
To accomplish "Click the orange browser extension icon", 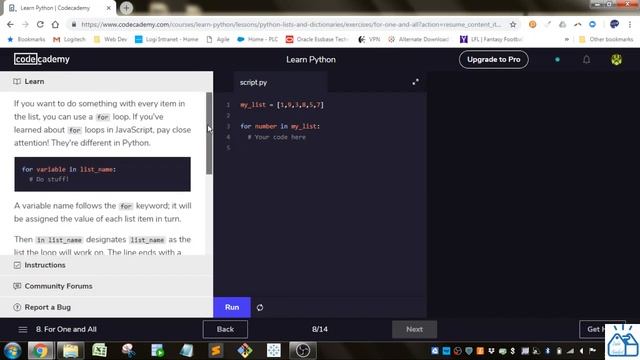I will [532, 24].
